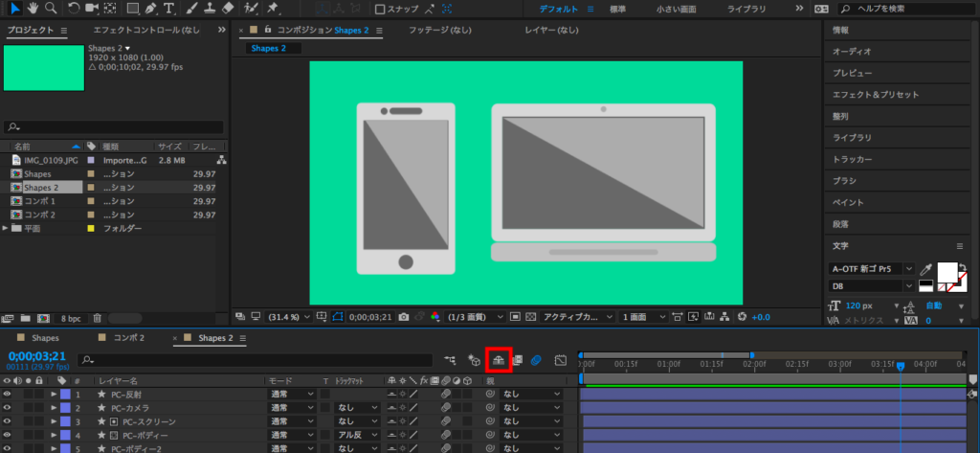Enable the スナップ checkbox
Image resolution: width=980 pixels, height=453 pixels.
380,10
